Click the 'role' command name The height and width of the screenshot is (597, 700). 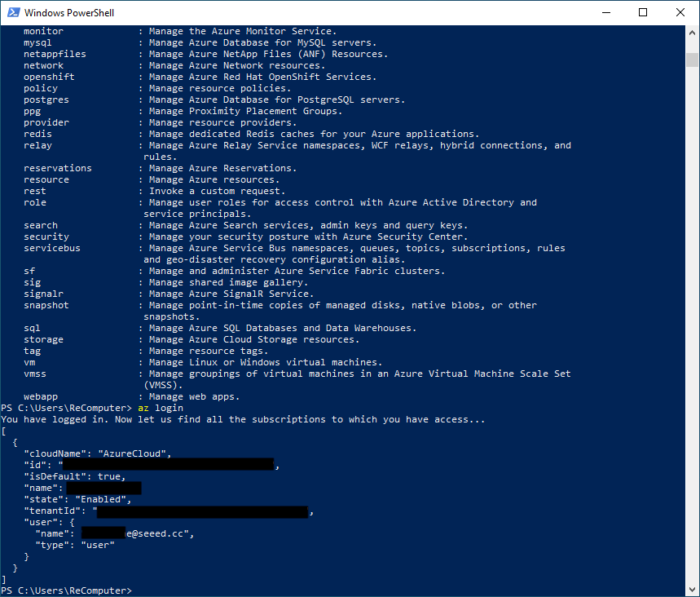[x=35, y=202]
